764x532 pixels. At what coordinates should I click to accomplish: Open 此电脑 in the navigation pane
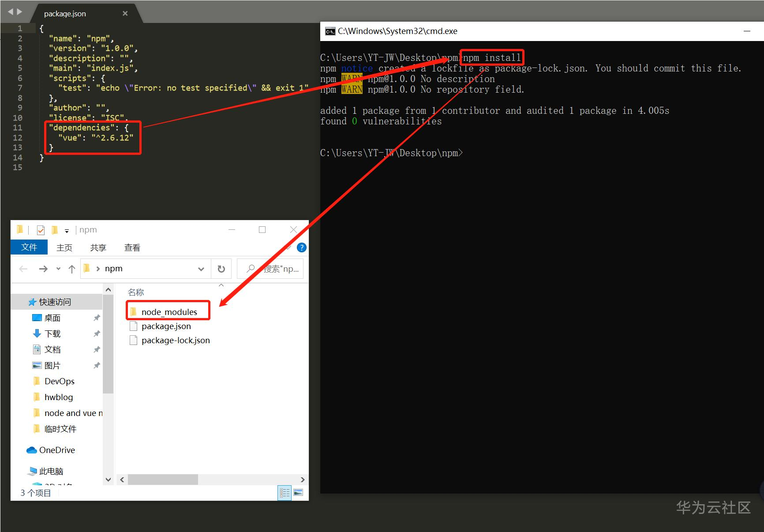51,471
